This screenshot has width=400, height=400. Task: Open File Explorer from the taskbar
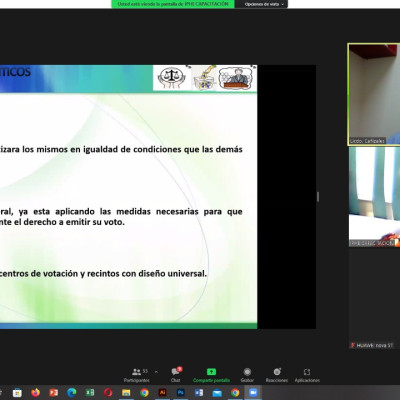[x=126, y=392]
